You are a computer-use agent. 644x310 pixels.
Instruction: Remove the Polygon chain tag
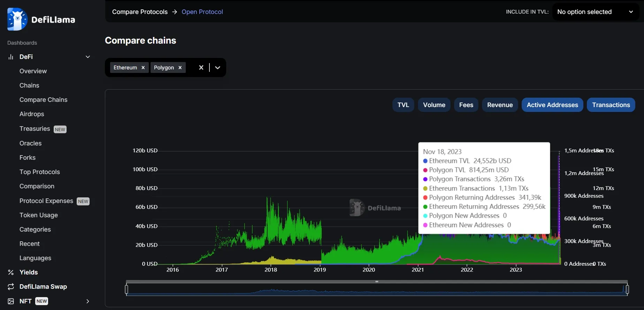[x=180, y=68]
